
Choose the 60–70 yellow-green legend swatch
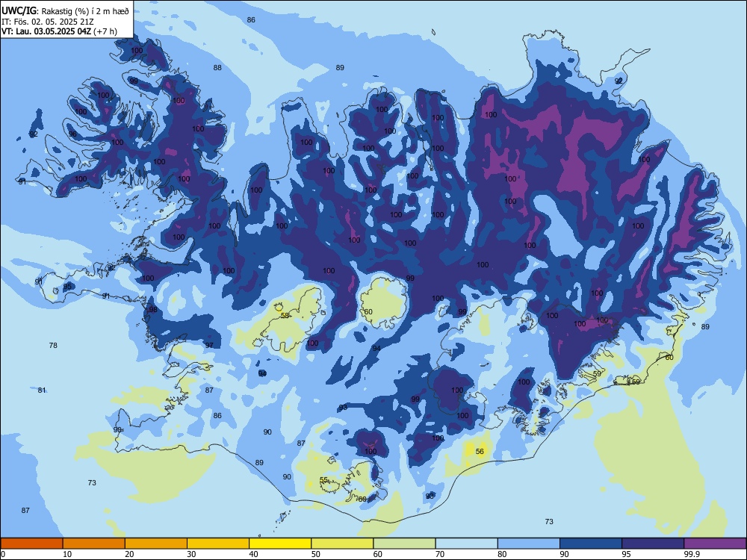coord(404,544)
